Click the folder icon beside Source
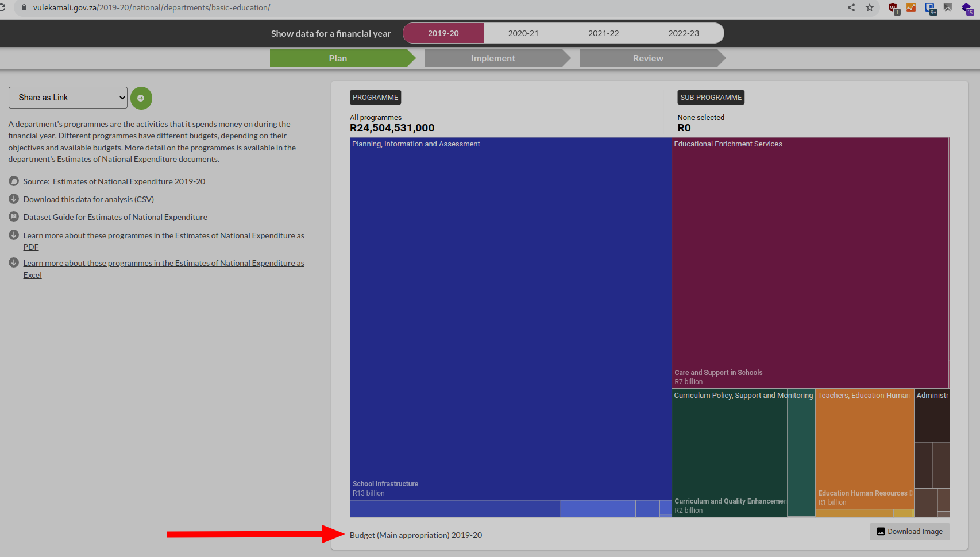 (13, 181)
